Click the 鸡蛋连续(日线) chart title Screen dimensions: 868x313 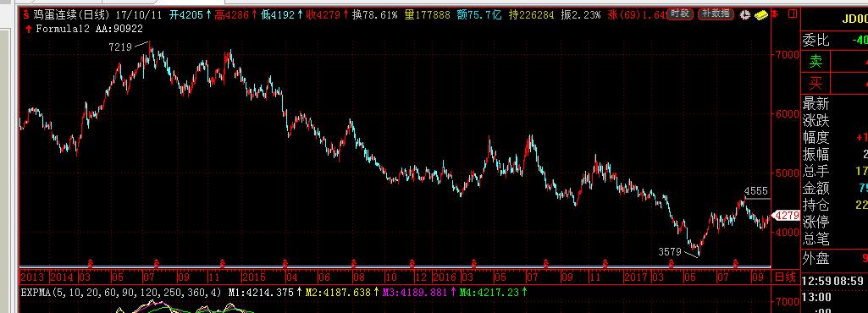[x=71, y=15]
